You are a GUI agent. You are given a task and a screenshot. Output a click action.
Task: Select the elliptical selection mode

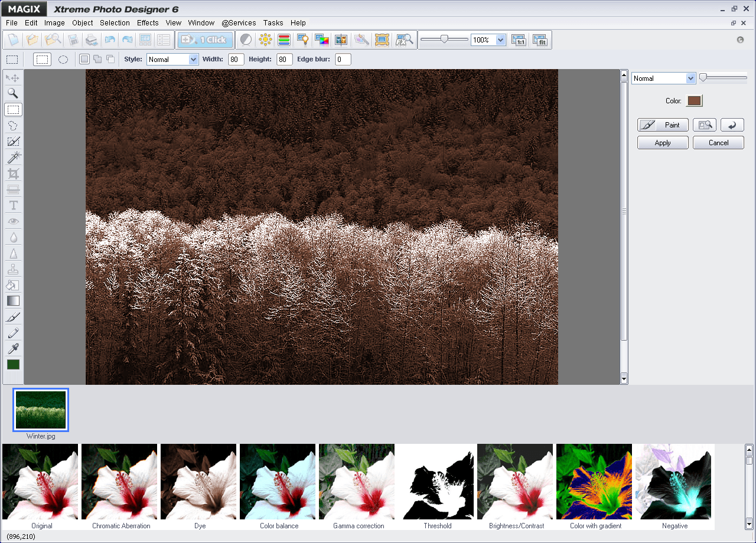(63, 59)
